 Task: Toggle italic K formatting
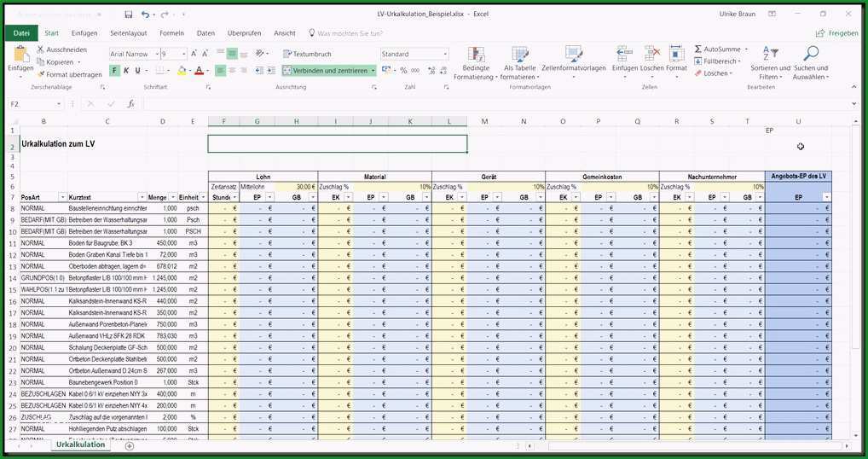click(126, 70)
